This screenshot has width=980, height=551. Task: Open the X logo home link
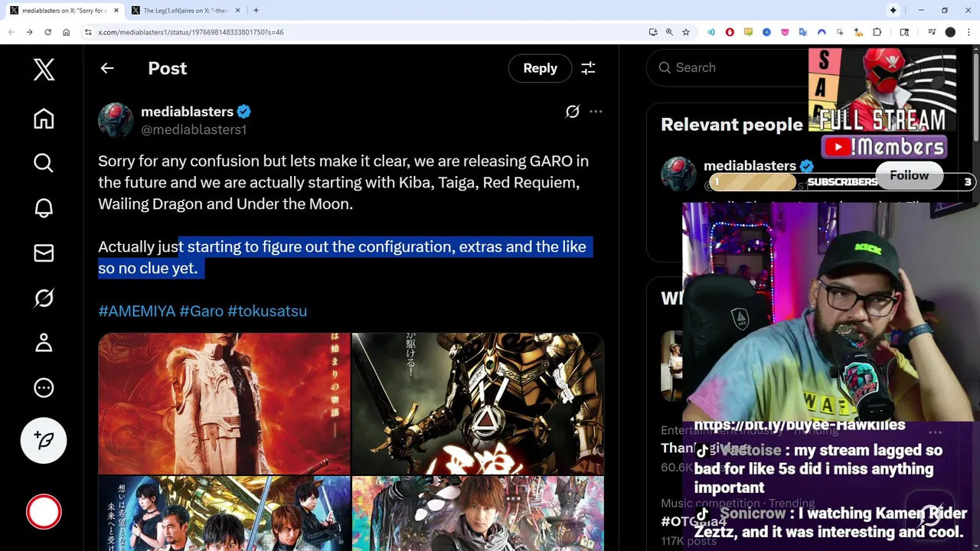pyautogui.click(x=44, y=70)
